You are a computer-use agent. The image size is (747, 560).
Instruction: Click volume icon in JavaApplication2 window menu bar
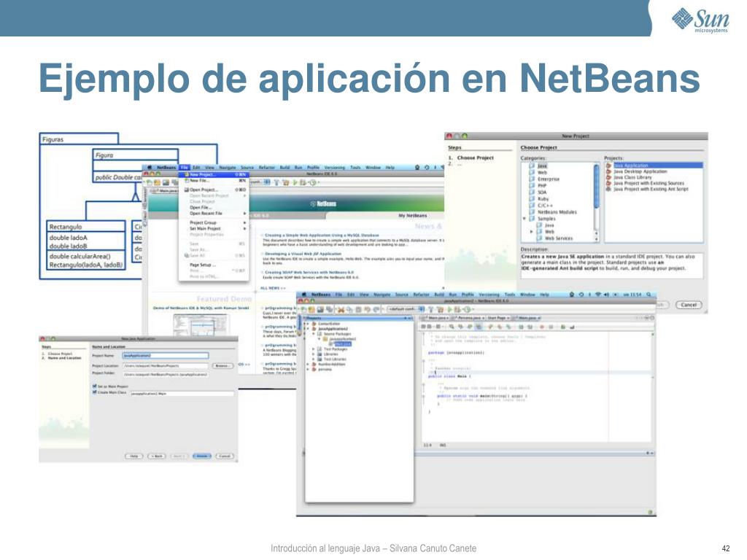(x=606, y=295)
